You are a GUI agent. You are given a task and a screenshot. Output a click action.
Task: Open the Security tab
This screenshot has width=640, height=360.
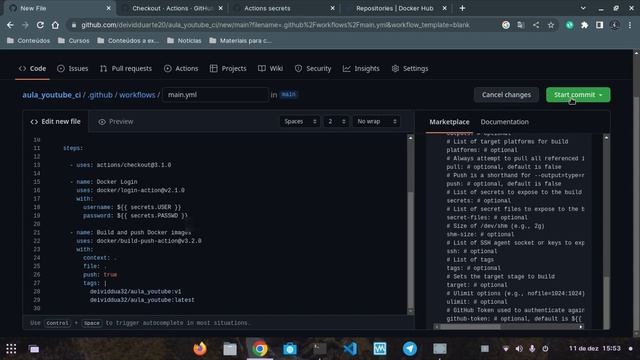(x=313, y=69)
